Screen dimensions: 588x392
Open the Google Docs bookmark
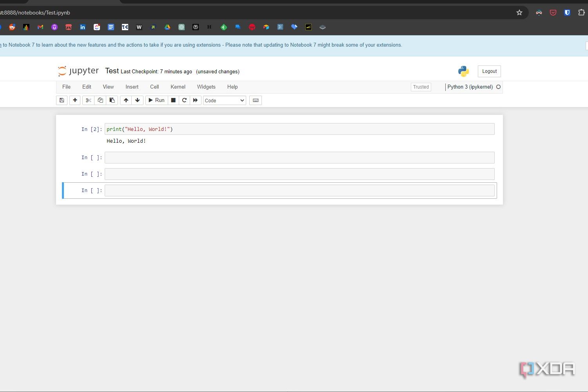point(111,27)
